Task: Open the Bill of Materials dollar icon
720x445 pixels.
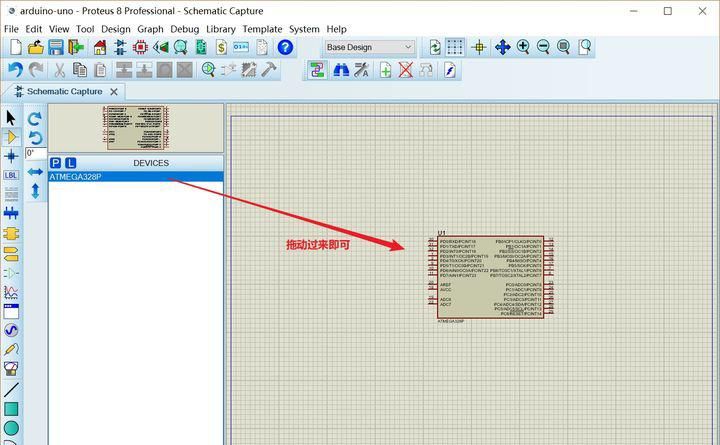Action: tap(221, 47)
